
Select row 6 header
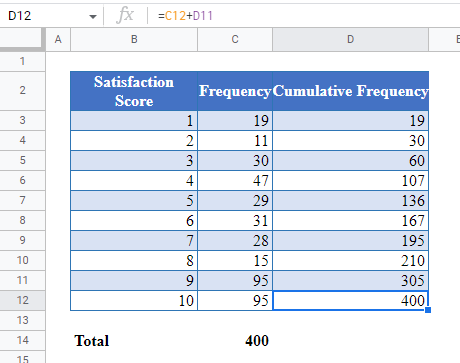pos(22,180)
